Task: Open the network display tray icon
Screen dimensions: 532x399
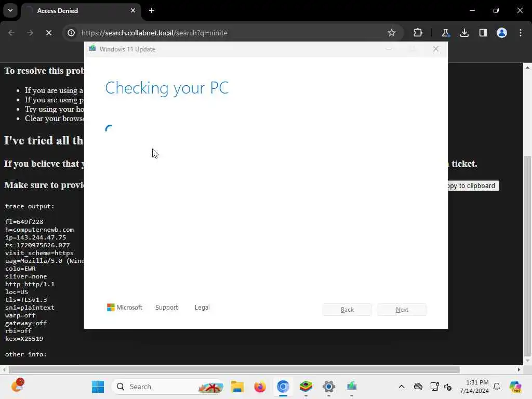Action: tap(434, 387)
